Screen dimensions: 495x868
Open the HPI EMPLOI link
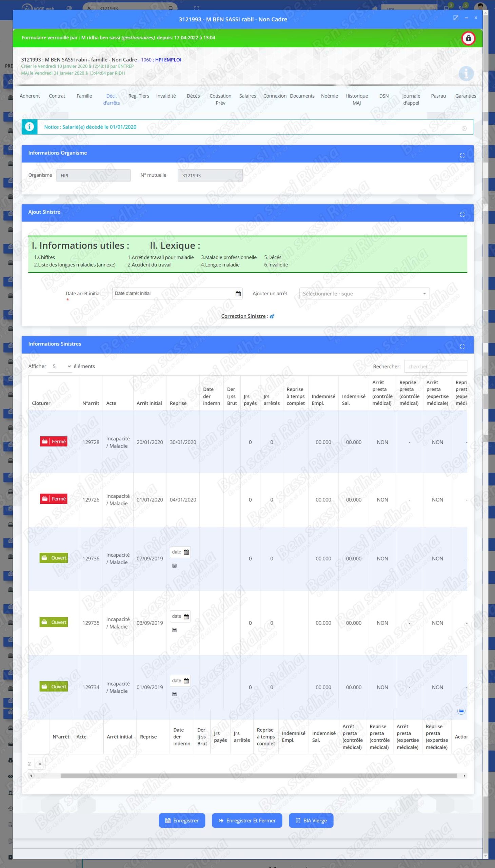[168, 60]
